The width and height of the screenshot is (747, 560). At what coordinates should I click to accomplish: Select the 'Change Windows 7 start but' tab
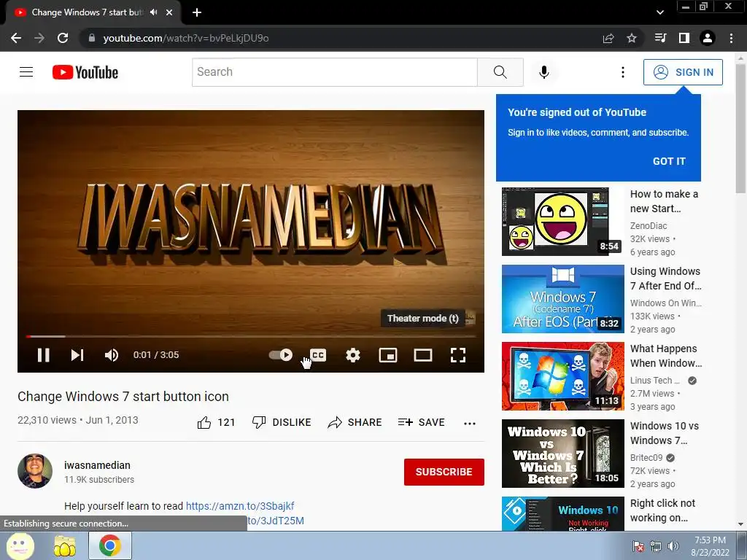click(x=88, y=12)
